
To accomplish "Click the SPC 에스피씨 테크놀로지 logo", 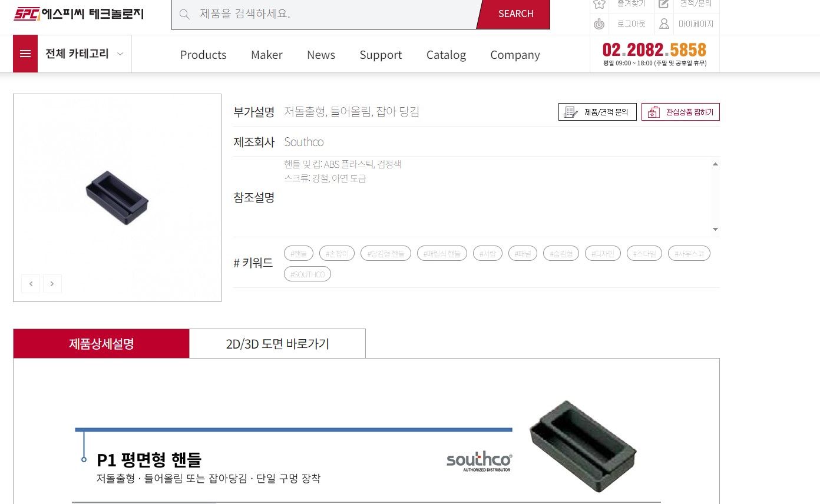I will pyautogui.click(x=79, y=14).
